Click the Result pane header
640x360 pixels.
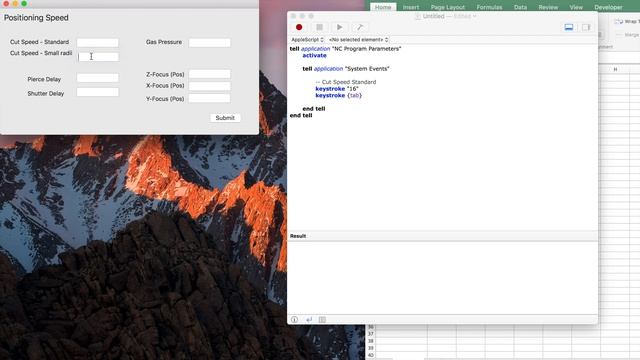[442, 236]
